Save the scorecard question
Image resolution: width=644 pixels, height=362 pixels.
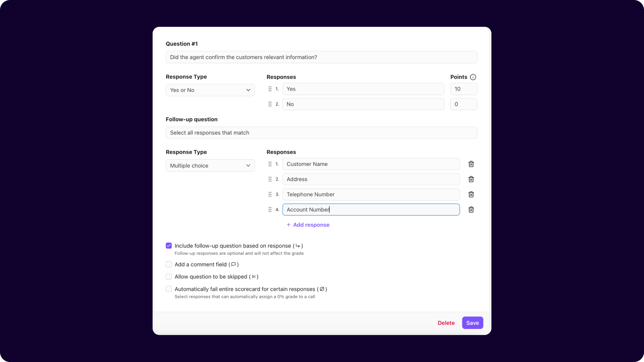click(472, 323)
